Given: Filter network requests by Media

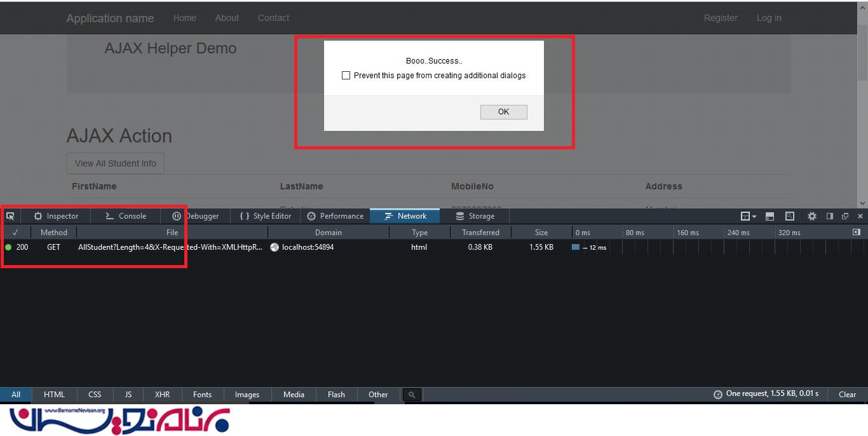Looking at the screenshot, I should (x=294, y=395).
